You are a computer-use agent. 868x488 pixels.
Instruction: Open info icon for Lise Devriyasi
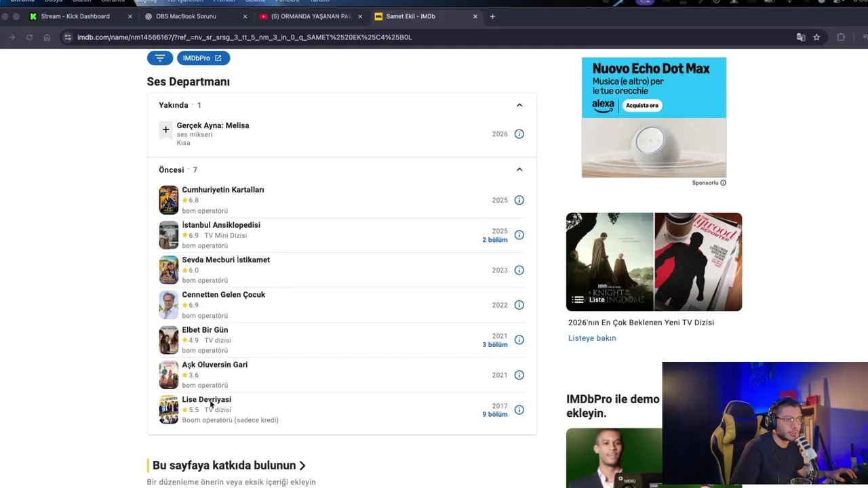(x=519, y=410)
